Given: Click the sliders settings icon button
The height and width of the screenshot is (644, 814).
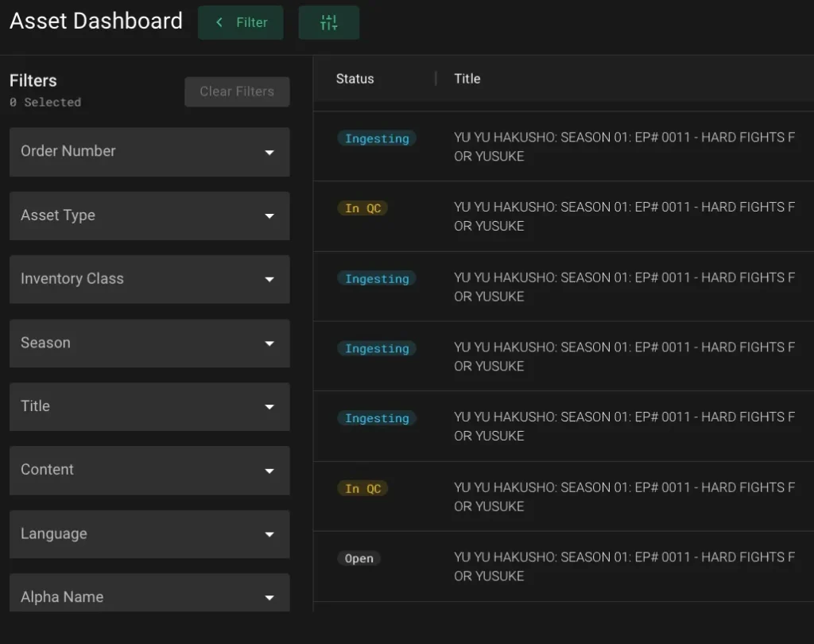Looking at the screenshot, I should coord(328,23).
